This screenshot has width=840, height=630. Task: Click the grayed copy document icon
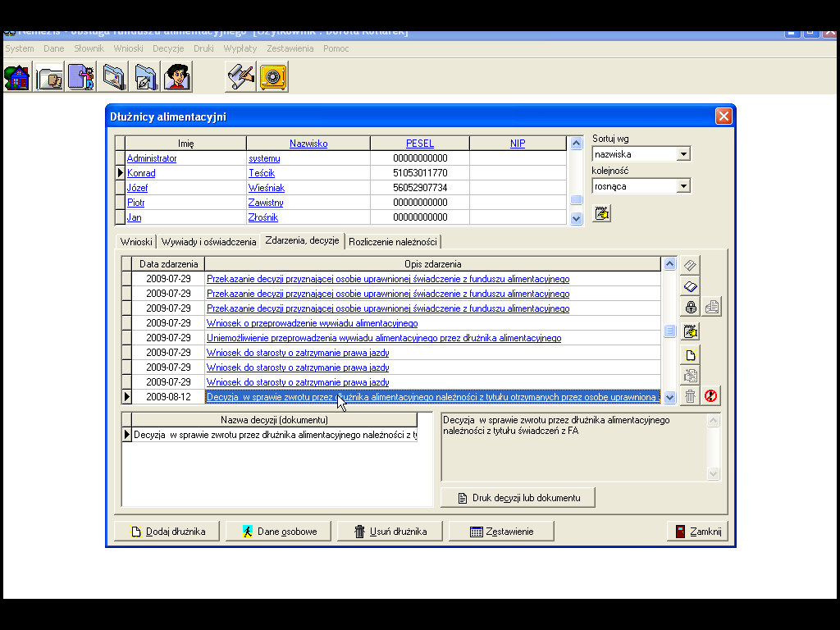click(x=690, y=376)
